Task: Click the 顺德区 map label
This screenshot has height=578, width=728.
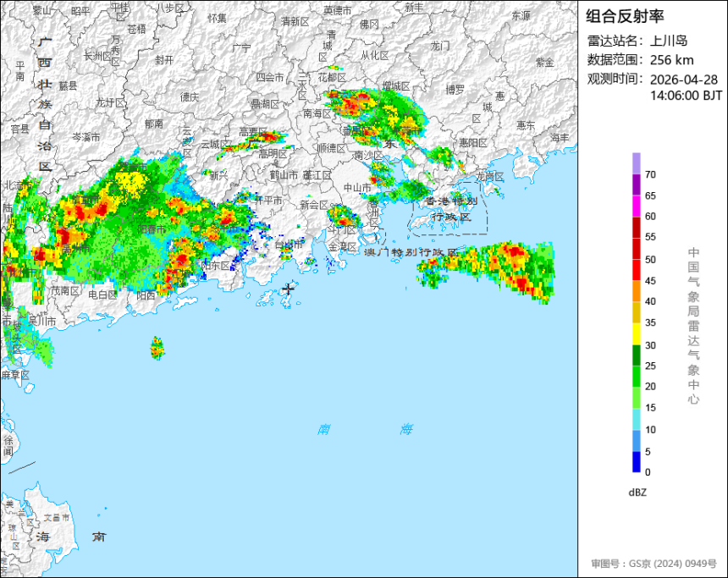Action: [x=332, y=147]
